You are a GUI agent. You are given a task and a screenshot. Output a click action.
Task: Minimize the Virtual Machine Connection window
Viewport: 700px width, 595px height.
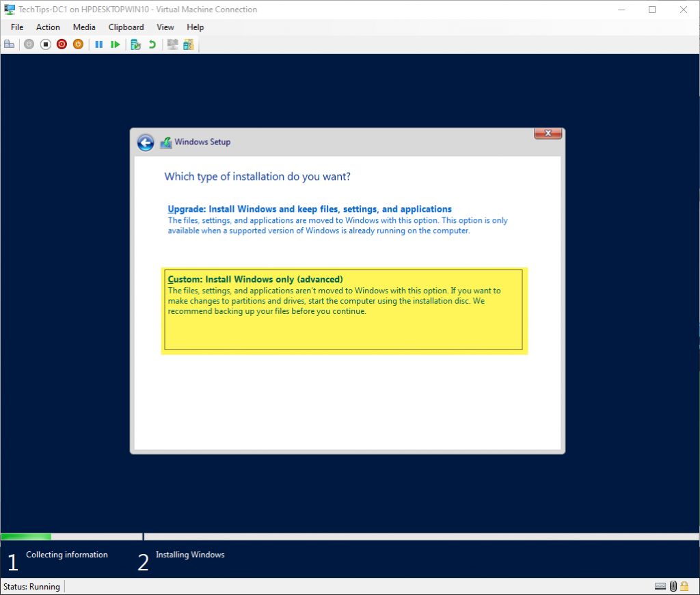click(621, 10)
